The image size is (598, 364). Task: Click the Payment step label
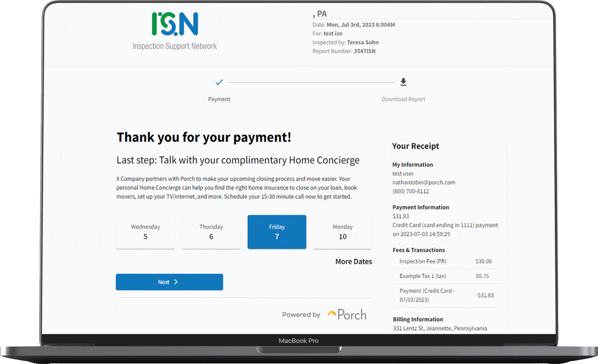[x=219, y=99]
